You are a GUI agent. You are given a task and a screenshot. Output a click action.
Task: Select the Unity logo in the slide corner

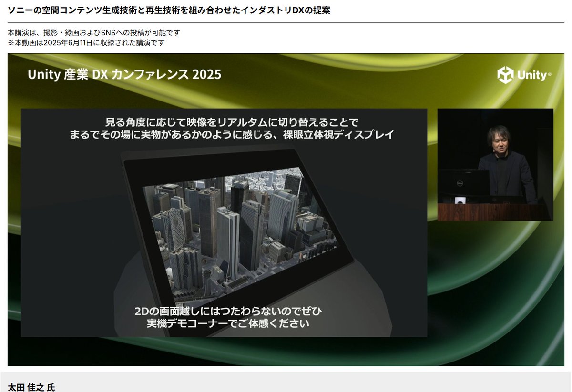click(522, 74)
